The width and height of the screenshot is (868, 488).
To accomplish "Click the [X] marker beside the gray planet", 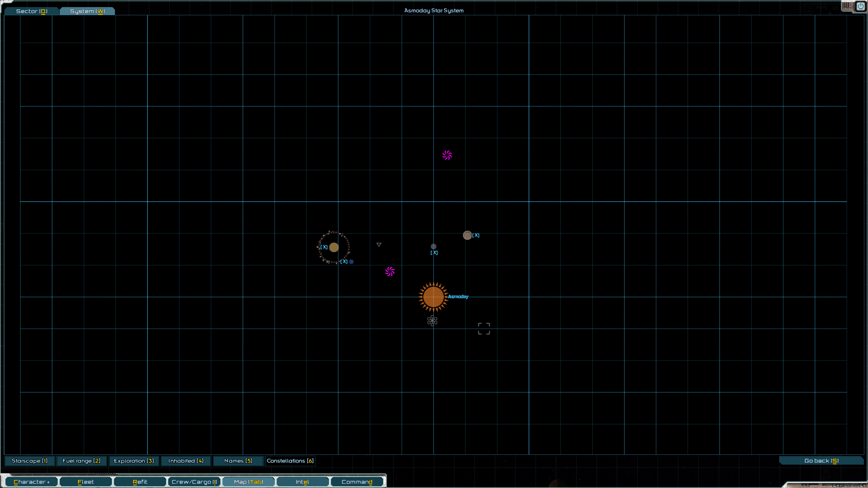I will tap(434, 252).
